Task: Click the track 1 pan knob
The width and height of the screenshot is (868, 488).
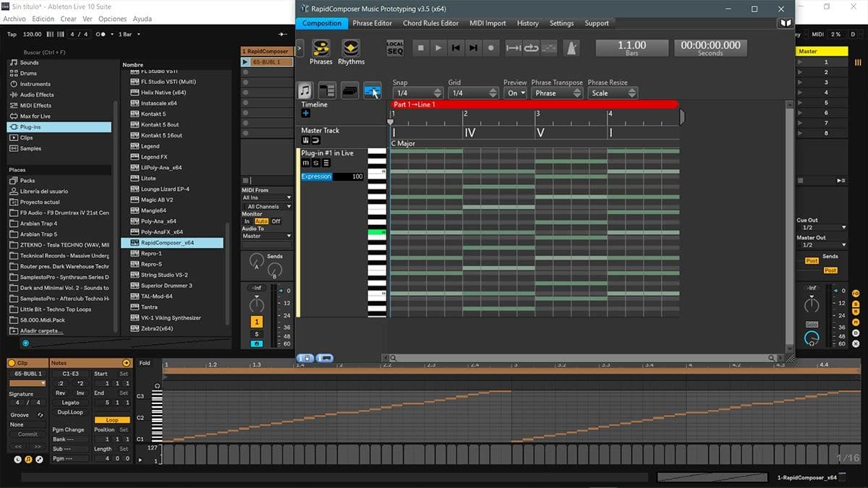Action: pos(256,304)
